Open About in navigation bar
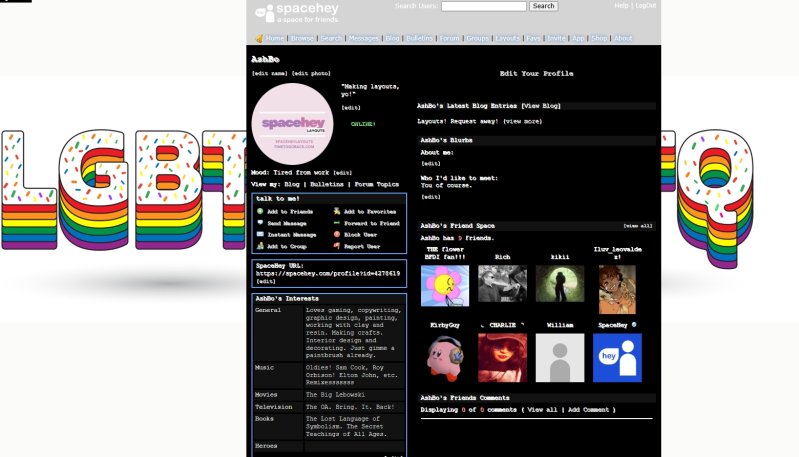This screenshot has height=457, width=799. coord(623,38)
